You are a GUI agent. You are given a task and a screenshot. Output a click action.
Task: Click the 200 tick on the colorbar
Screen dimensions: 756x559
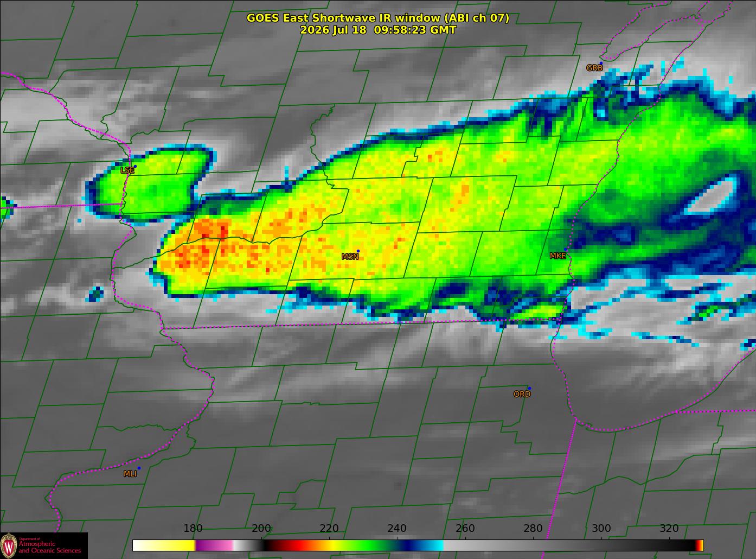click(x=261, y=529)
